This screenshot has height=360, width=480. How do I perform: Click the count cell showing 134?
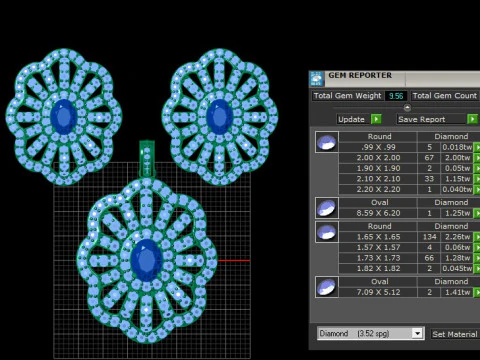pos(429,237)
